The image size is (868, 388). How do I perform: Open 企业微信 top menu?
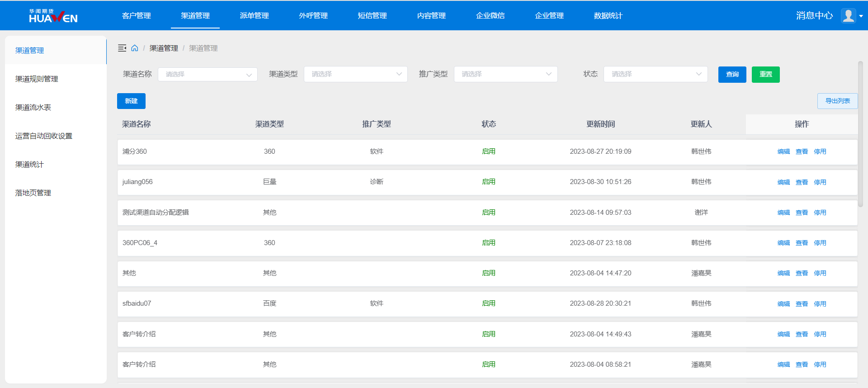pos(491,16)
